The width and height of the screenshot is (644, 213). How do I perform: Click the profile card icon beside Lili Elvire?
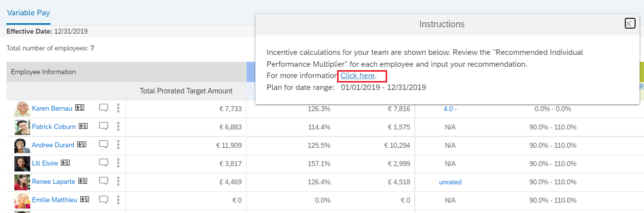(65, 163)
